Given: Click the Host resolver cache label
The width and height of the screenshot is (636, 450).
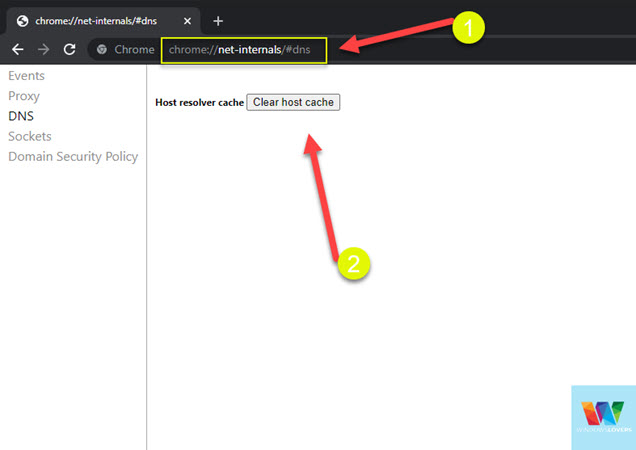Looking at the screenshot, I should coord(200,103).
